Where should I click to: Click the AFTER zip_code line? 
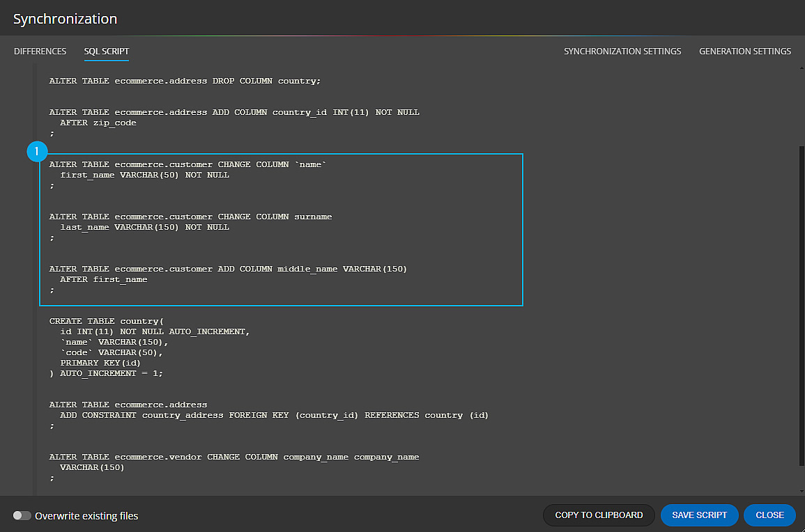click(x=98, y=123)
